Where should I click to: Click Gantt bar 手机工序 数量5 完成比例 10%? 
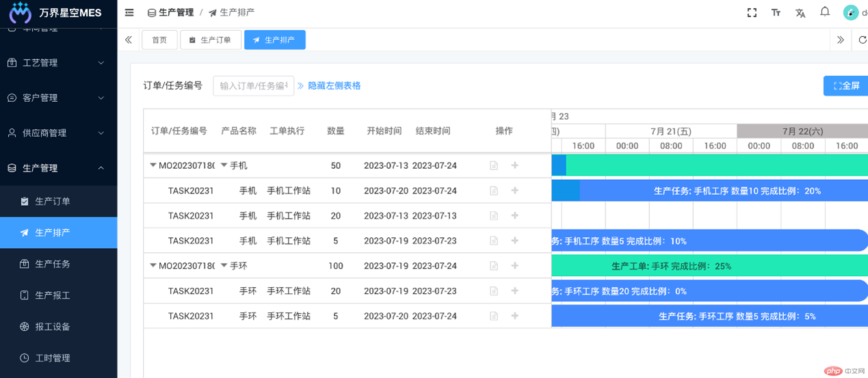coord(710,241)
